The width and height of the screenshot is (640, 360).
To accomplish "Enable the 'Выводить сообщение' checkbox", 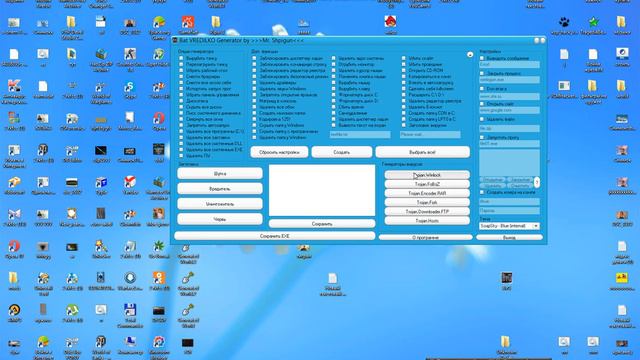I will (x=482, y=58).
